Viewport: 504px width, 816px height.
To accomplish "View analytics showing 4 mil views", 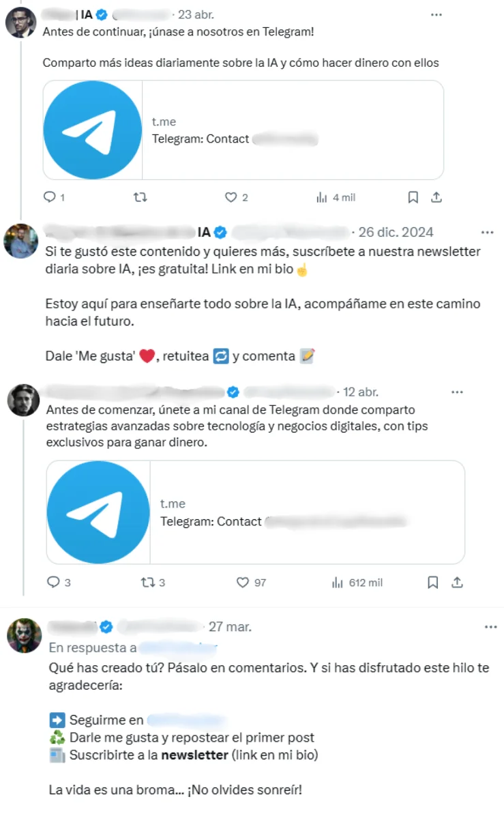I will (x=336, y=197).
